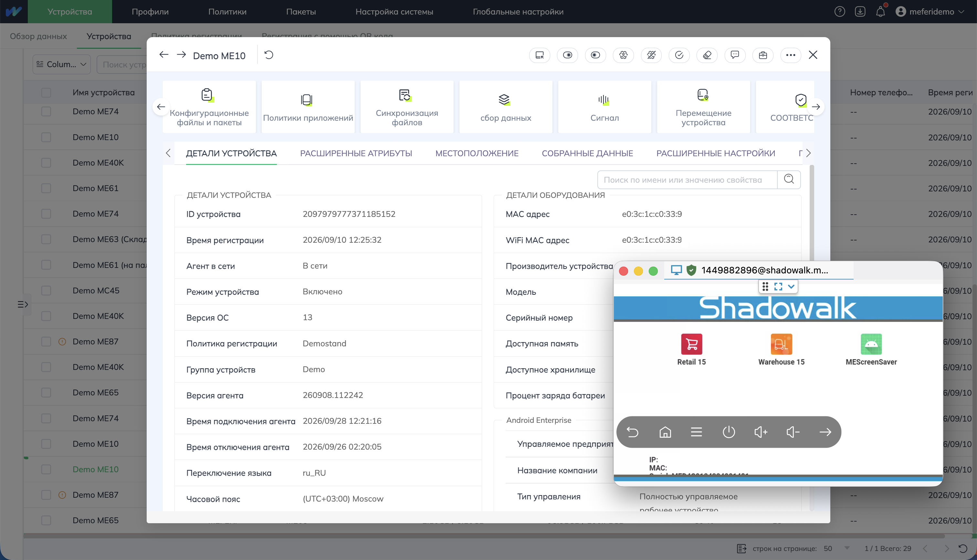977x560 pixels.
Task: Click the refresh icon beside Demo ME10
Action: coord(269,55)
